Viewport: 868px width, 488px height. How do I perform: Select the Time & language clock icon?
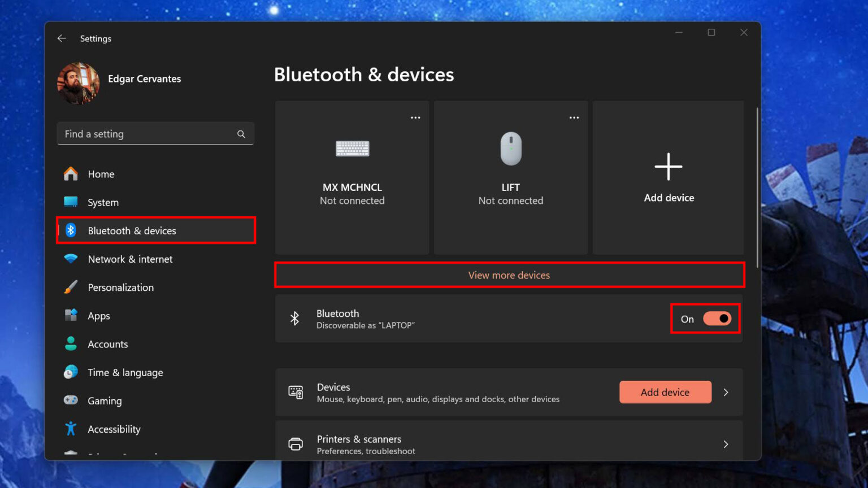(70, 372)
